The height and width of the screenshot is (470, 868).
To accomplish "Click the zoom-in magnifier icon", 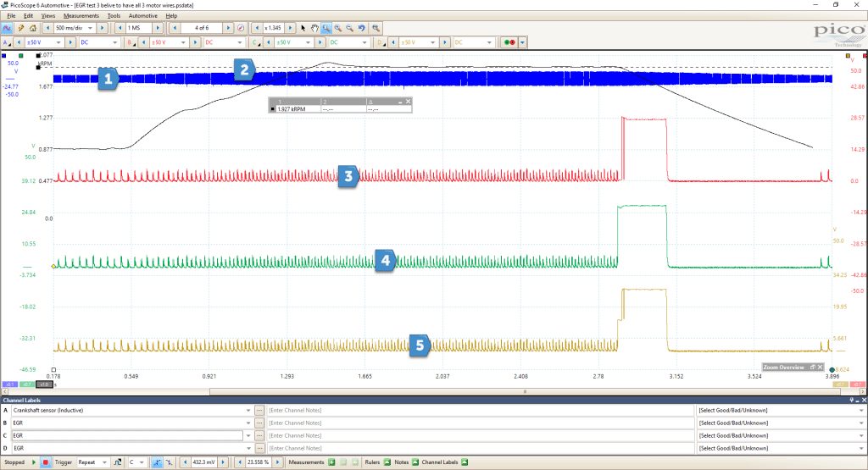I will click(x=337, y=28).
